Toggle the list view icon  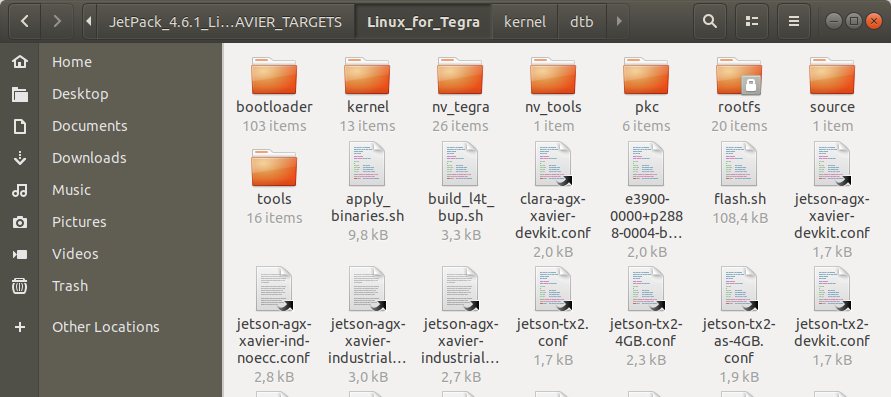pos(752,22)
